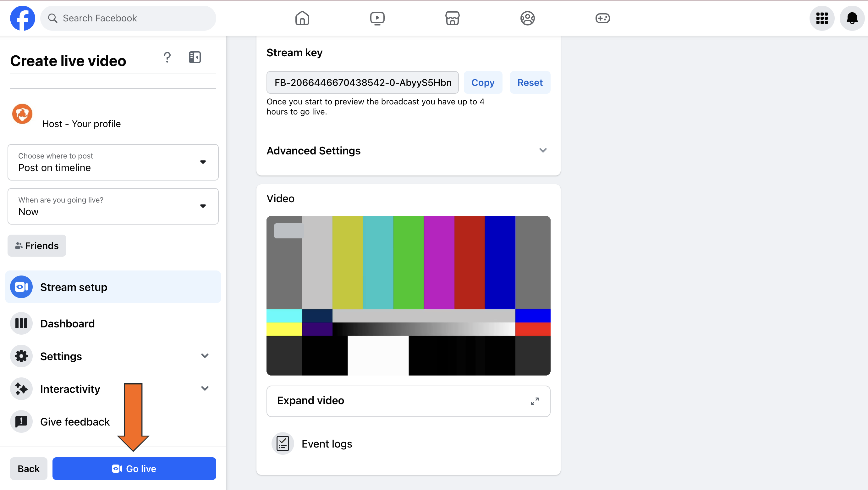This screenshot has width=868, height=490.
Task: Expand the Interactivity chevron
Action: pyautogui.click(x=205, y=388)
